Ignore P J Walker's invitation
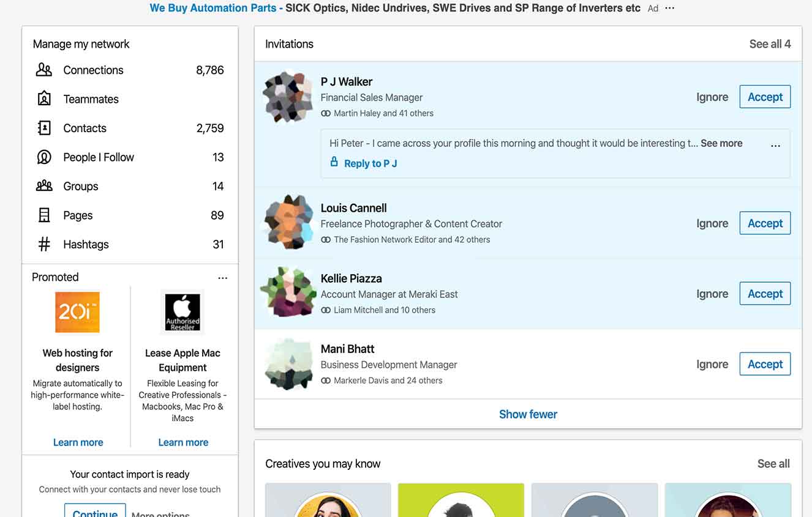 click(x=712, y=97)
